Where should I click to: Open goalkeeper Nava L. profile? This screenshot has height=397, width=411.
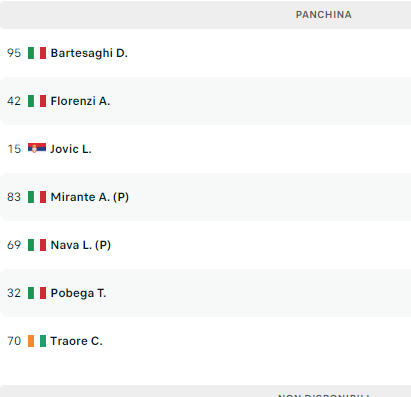click(x=81, y=245)
